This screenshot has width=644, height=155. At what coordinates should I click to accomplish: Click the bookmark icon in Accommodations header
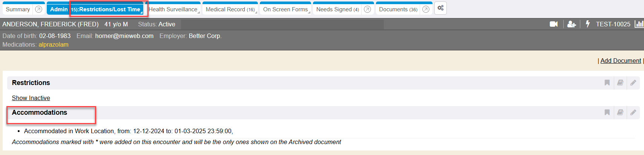coord(607,112)
